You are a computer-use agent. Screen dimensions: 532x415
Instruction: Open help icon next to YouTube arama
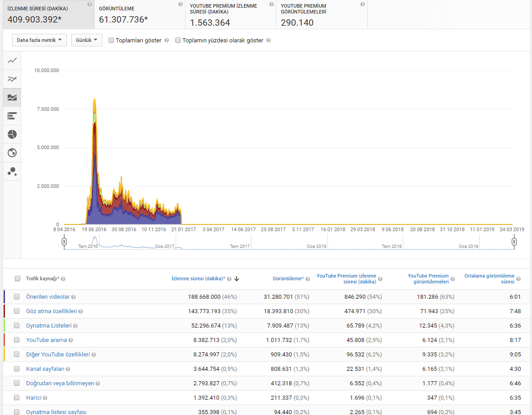click(x=71, y=340)
